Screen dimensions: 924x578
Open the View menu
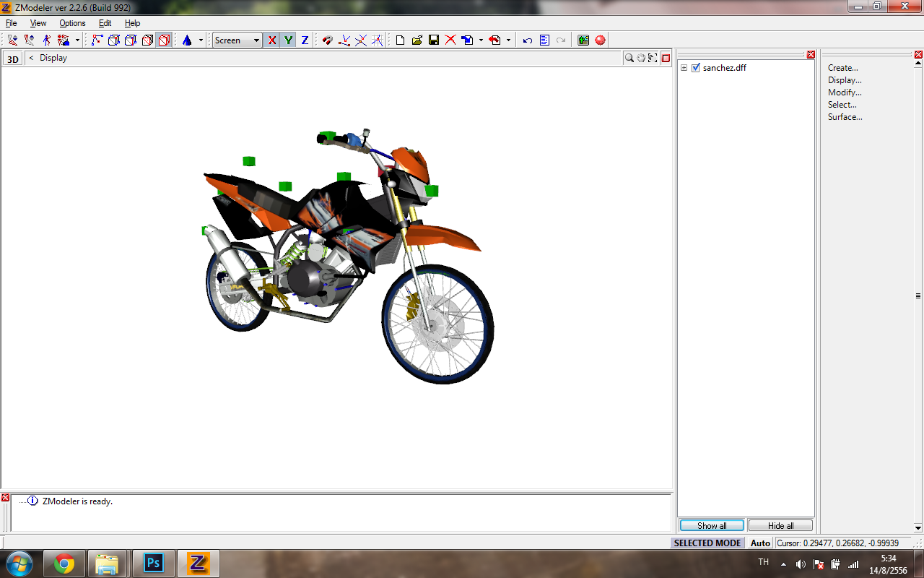tap(38, 23)
